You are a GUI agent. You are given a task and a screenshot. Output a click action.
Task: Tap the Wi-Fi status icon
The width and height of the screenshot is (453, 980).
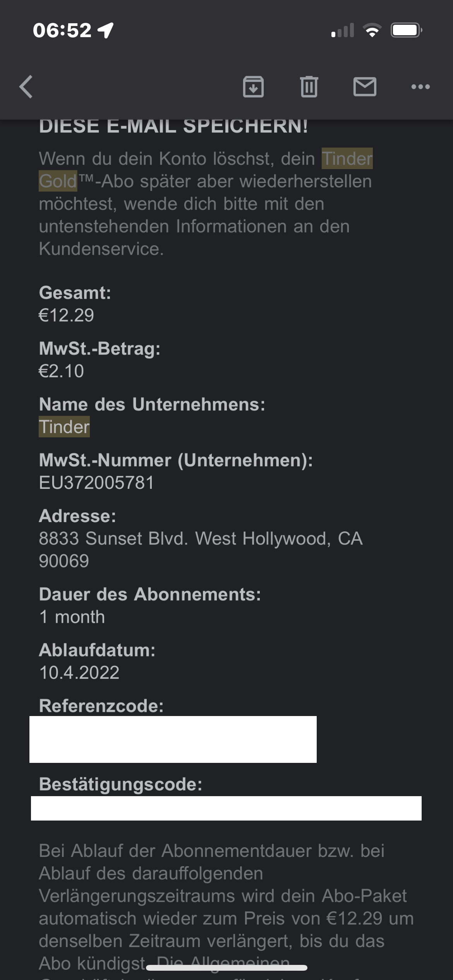coord(372,30)
